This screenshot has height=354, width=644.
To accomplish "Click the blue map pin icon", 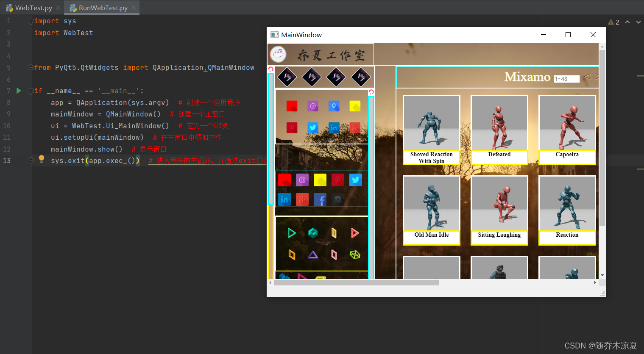I will 334,106.
